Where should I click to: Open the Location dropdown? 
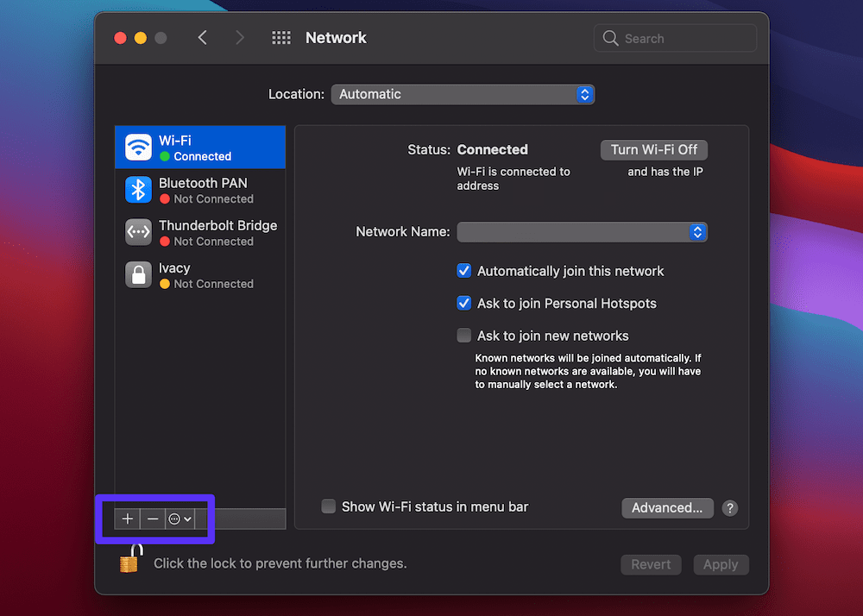463,94
